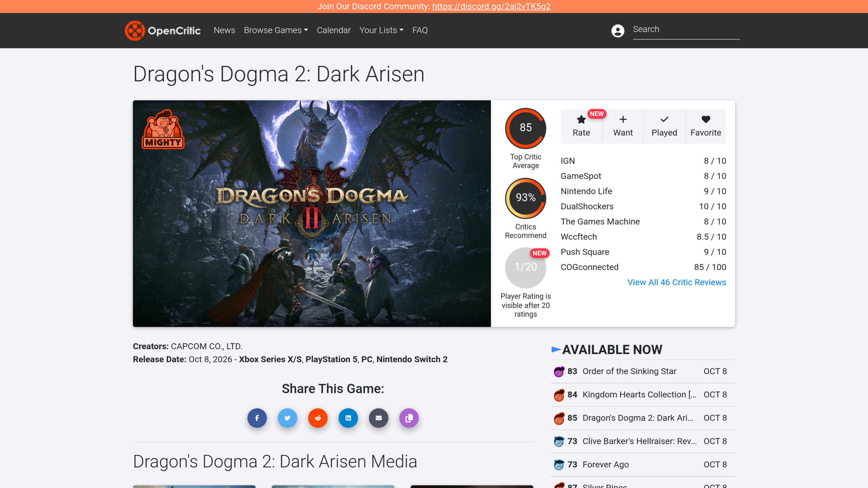
Task: Rate the game with star button
Action: 581,126
